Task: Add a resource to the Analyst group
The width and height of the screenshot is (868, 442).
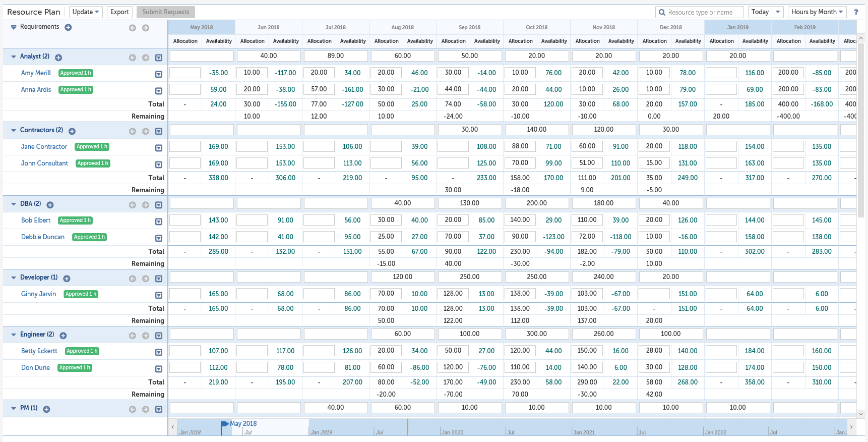Action: tap(58, 58)
